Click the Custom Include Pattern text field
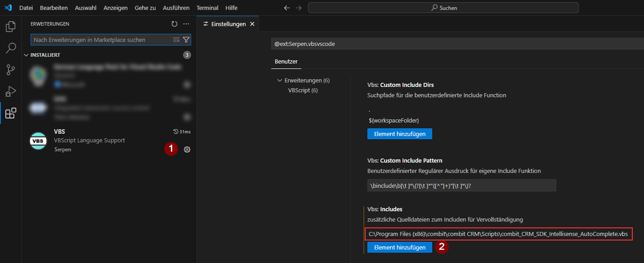Viewport: 644px width, 263px height. [461, 186]
